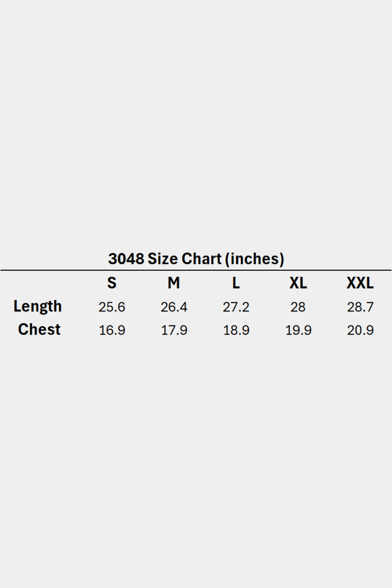This screenshot has height=588, width=392.
Task: Select the 20.9 chest value
Action: tap(360, 330)
